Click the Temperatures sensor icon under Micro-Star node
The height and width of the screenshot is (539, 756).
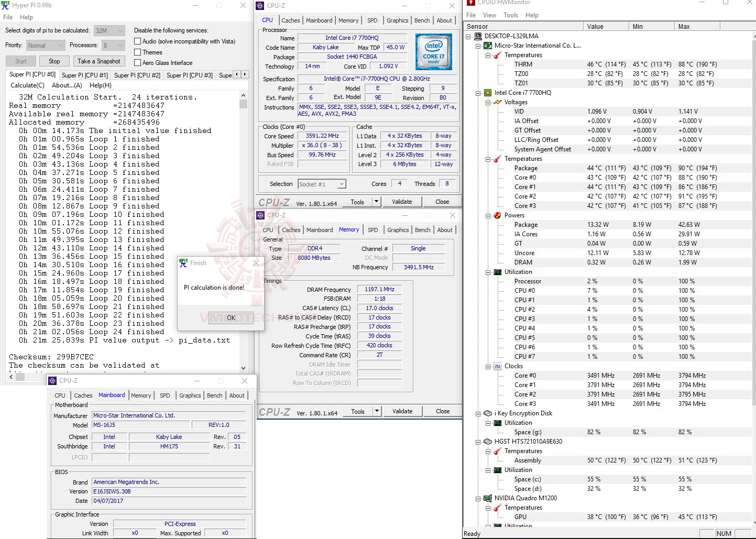coord(497,55)
